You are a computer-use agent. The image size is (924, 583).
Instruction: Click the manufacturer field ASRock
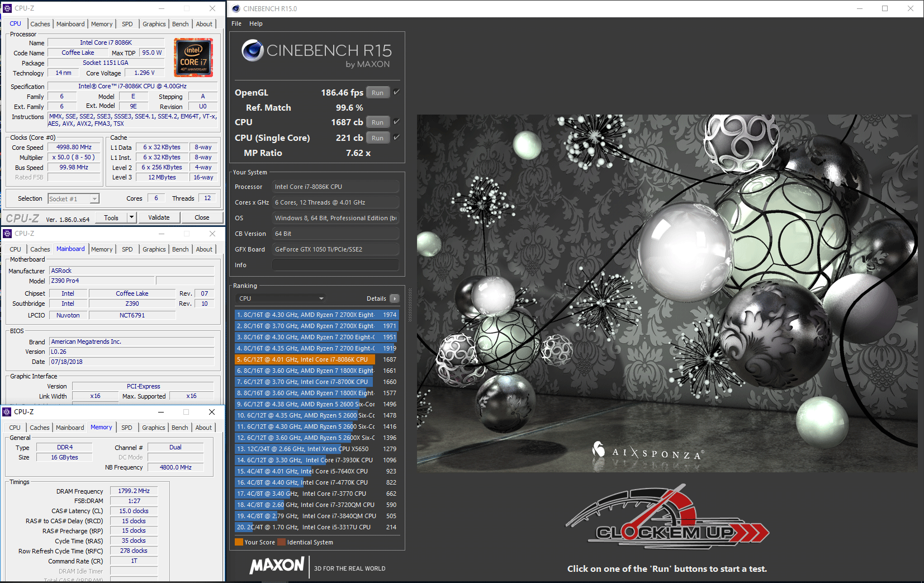132,271
